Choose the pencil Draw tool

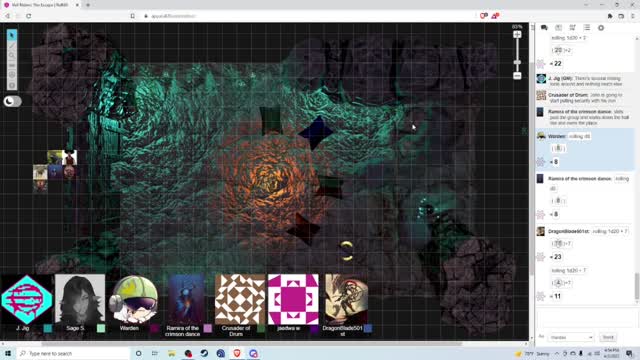coord(12,45)
